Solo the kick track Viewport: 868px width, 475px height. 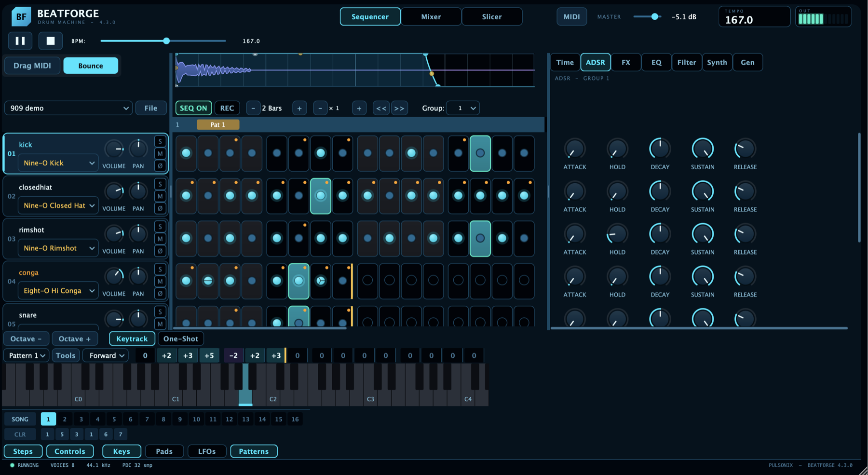pos(160,141)
